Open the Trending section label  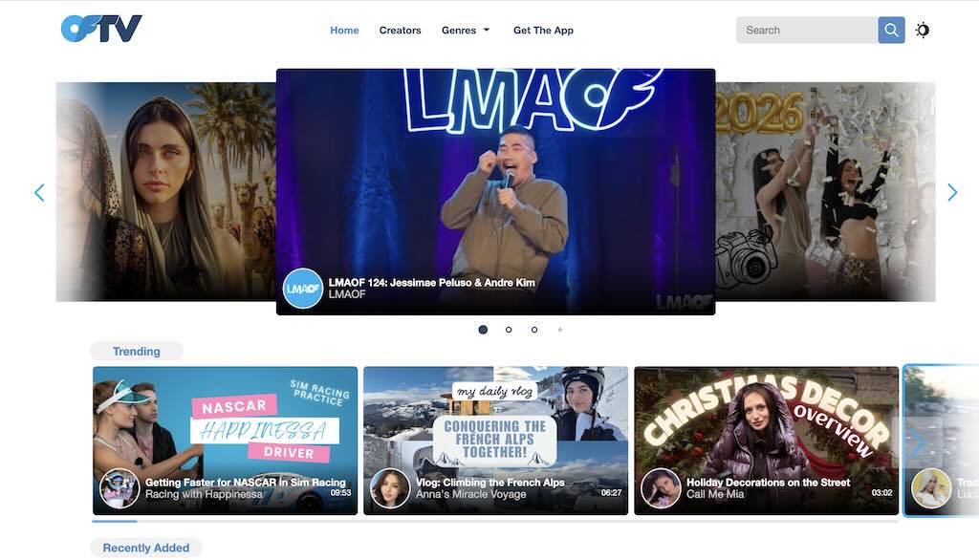137,352
